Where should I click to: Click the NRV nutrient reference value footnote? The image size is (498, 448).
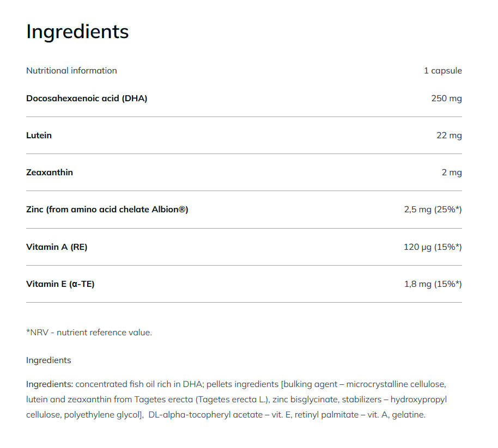tap(89, 333)
